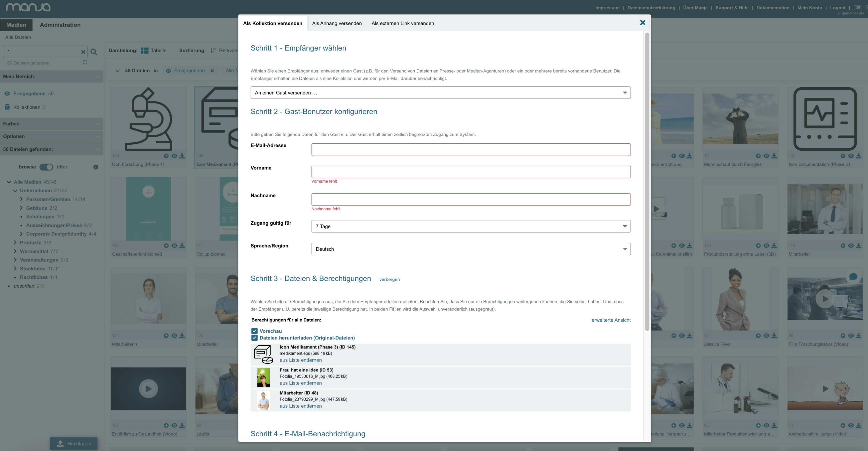
Task: Download Erklärfilm zu Gesundheit video
Action: click(x=182, y=425)
